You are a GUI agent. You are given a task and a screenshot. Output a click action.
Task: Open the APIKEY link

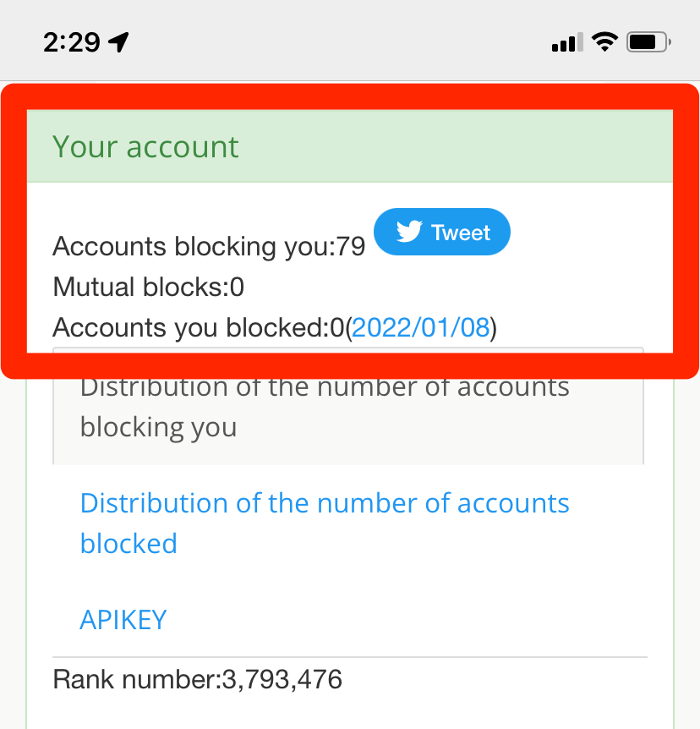[x=123, y=619]
